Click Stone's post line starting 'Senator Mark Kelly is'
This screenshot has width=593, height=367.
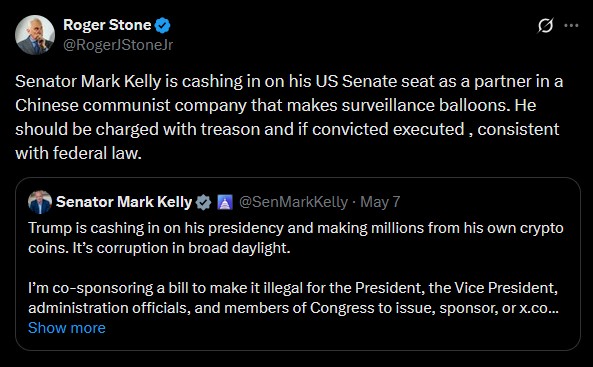[289, 81]
